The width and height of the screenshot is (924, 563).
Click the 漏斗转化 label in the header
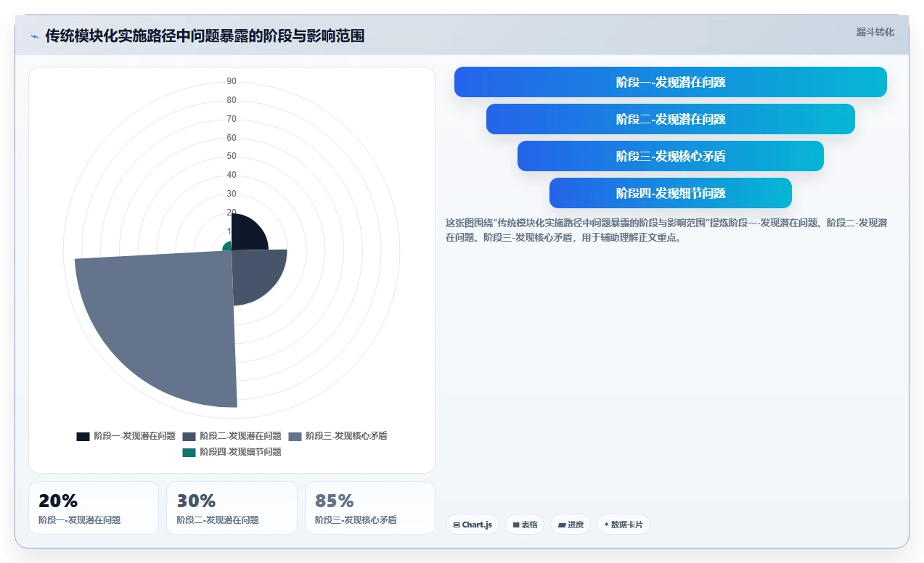pos(875,33)
